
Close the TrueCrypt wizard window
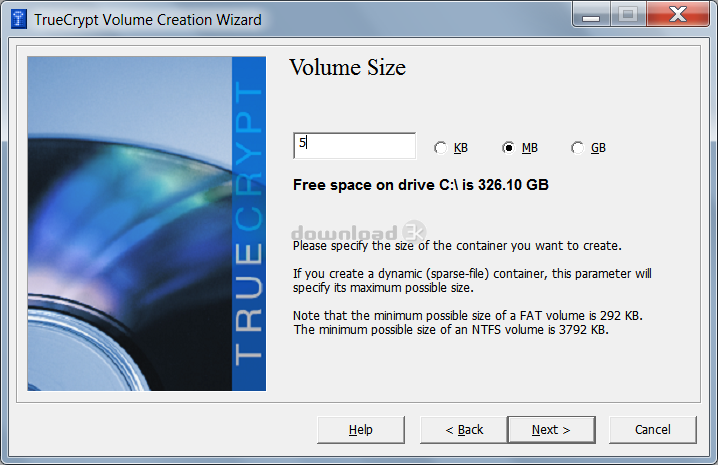click(678, 15)
